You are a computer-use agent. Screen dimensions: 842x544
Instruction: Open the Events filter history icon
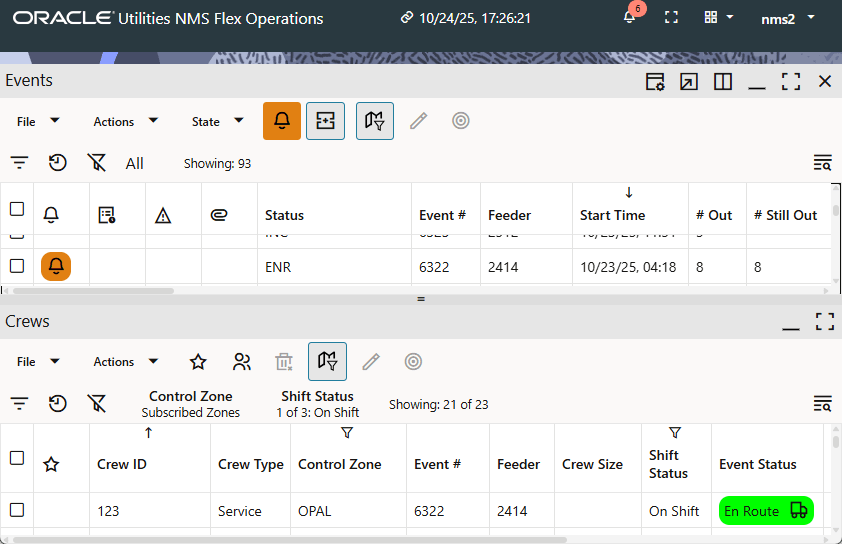tap(57, 163)
